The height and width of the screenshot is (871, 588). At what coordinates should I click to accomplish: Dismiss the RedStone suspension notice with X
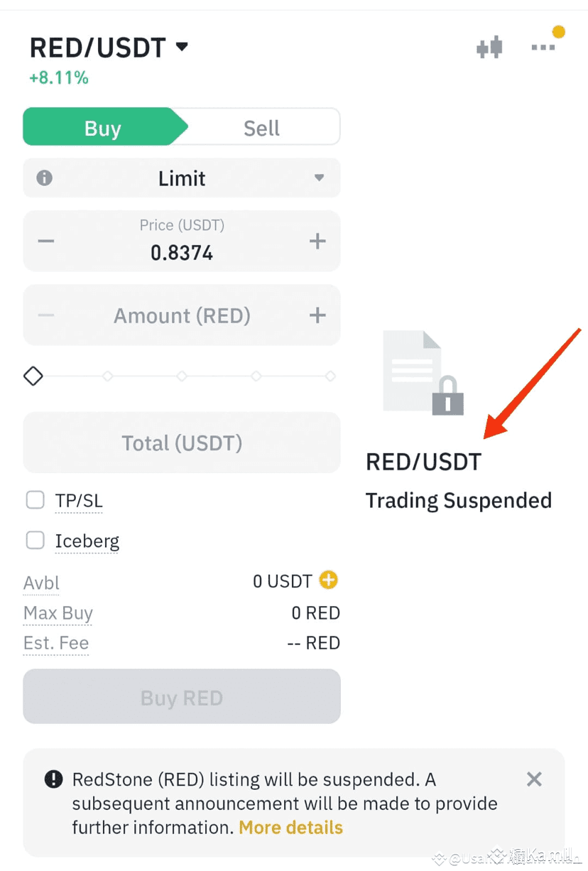point(534,779)
